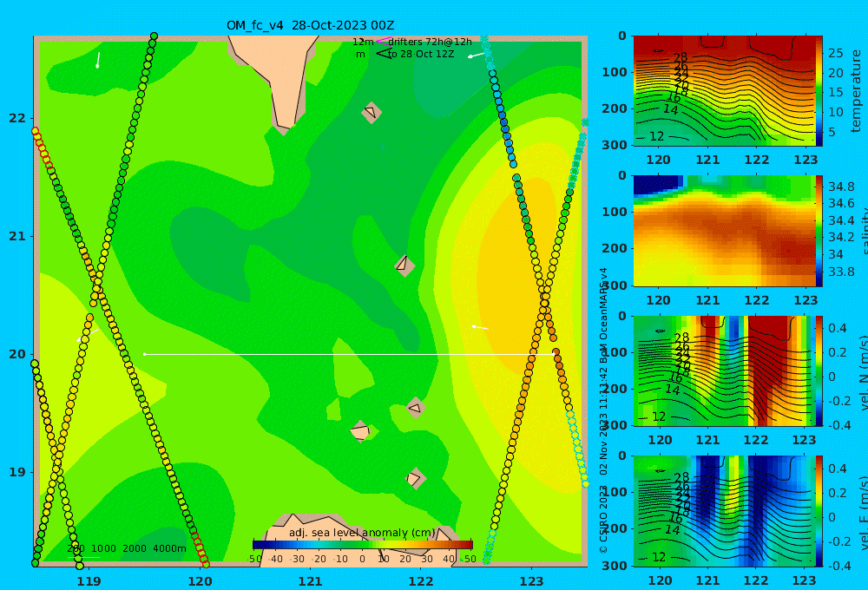Viewport: 868px width, 590px height.
Task: Click latitude tick label 21 on main map
Action: click(x=17, y=236)
